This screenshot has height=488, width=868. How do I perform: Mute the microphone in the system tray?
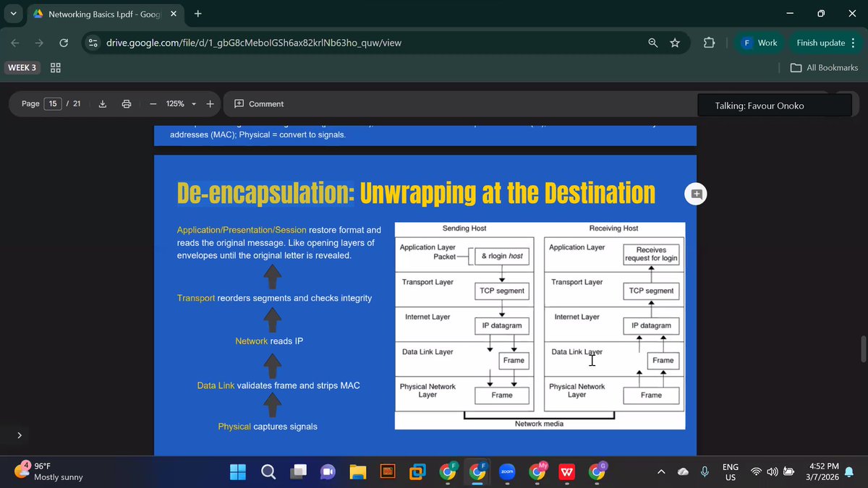coord(705,471)
